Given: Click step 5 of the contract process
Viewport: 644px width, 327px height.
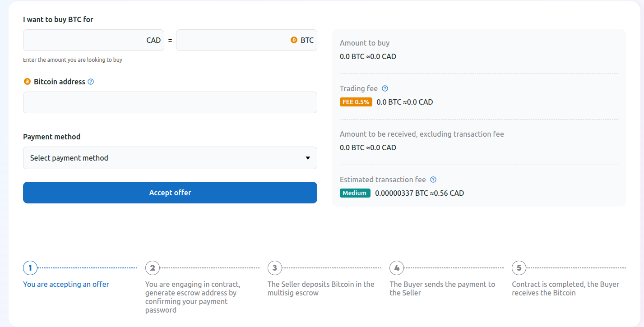Looking at the screenshot, I should pyautogui.click(x=519, y=267).
